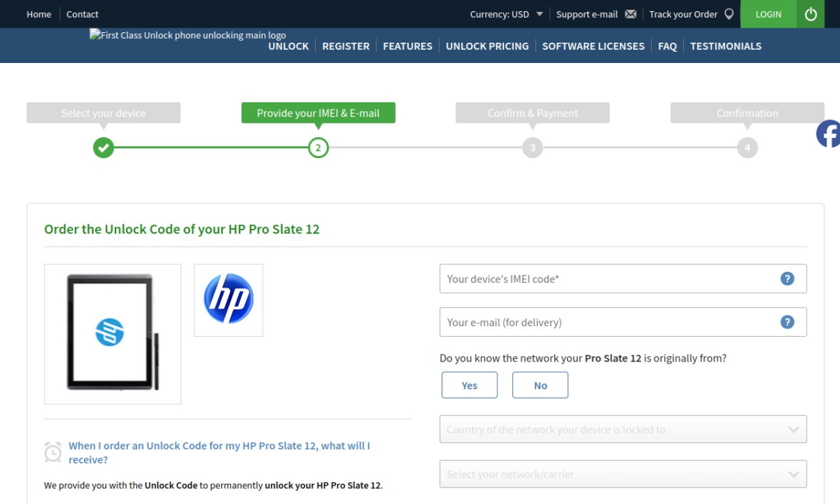Open the question about what I will receive
The width and height of the screenshot is (840, 504).
pos(219,453)
